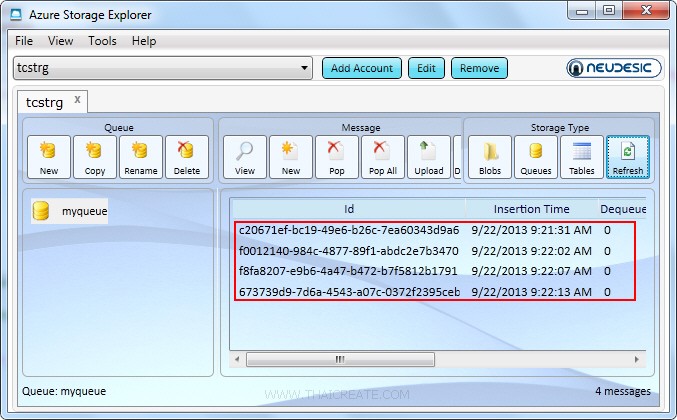The width and height of the screenshot is (677, 420).
Task: Sort by Dequeue column header
Action: [622, 209]
